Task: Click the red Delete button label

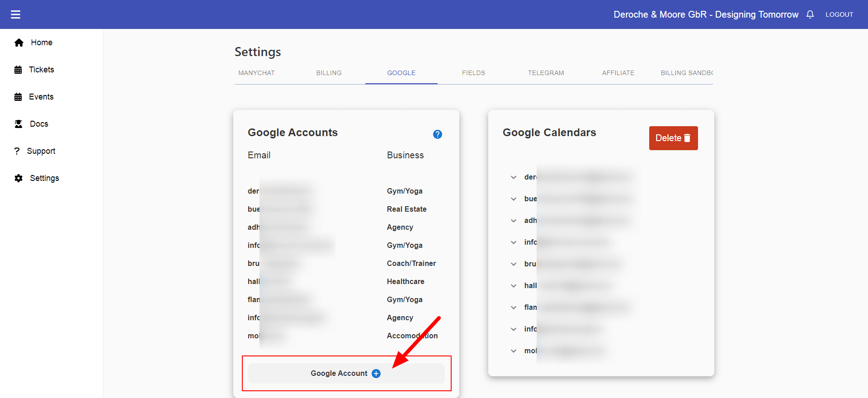Action: pos(668,138)
